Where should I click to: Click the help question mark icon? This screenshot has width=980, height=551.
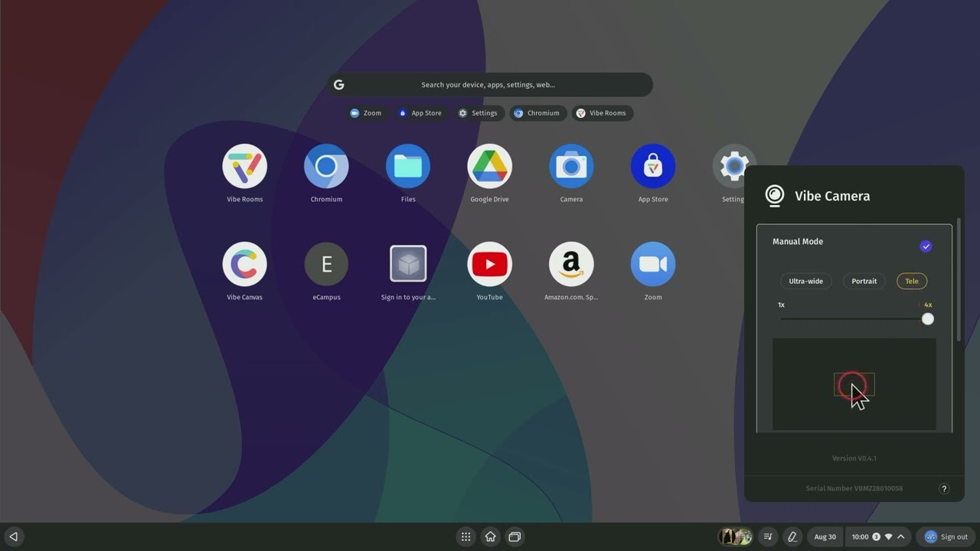(944, 489)
